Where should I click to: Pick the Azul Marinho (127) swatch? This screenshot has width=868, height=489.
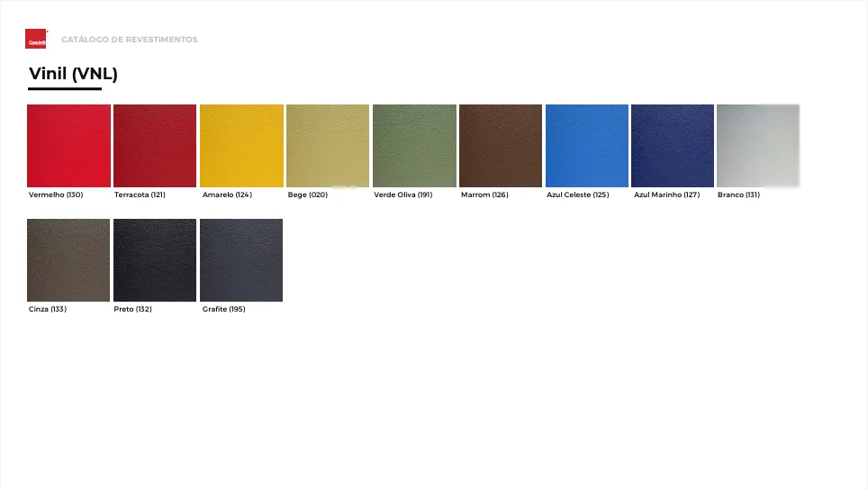point(673,146)
